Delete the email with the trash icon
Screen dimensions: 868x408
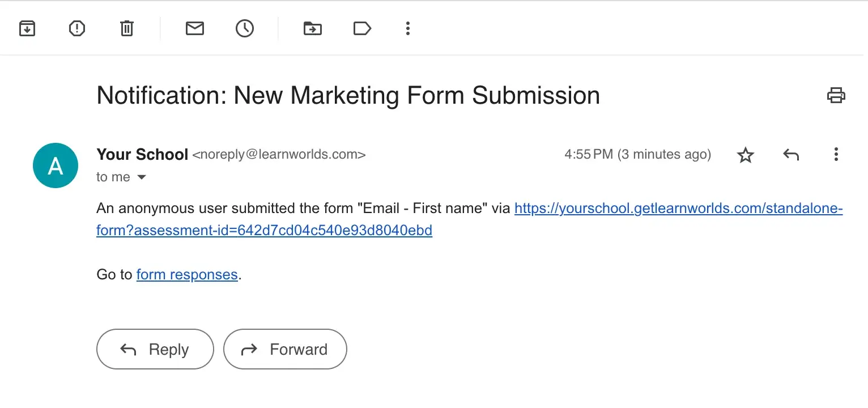pos(127,28)
